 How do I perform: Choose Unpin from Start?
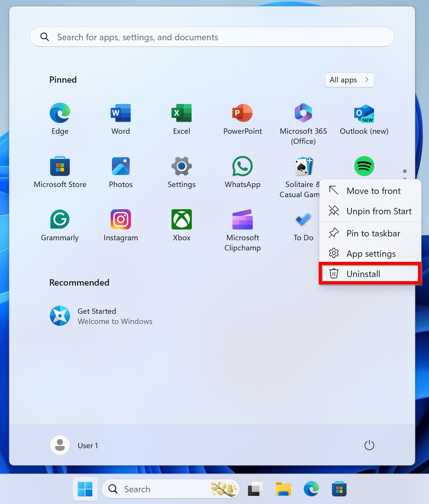click(x=370, y=211)
